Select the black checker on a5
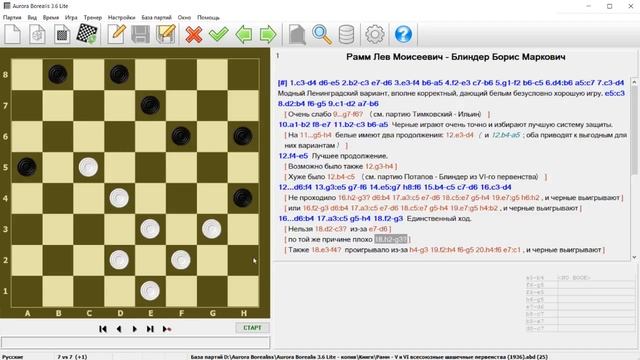This screenshot has height=360, width=640. point(27,167)
